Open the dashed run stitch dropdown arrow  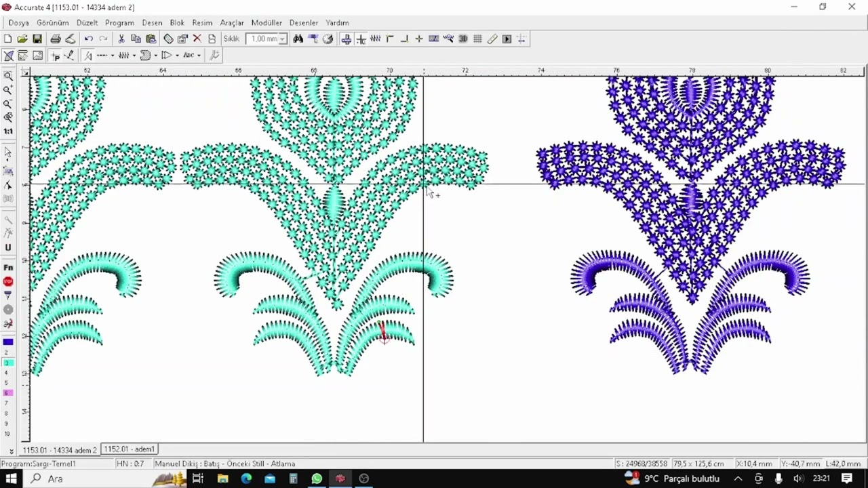tap(113, 56)
